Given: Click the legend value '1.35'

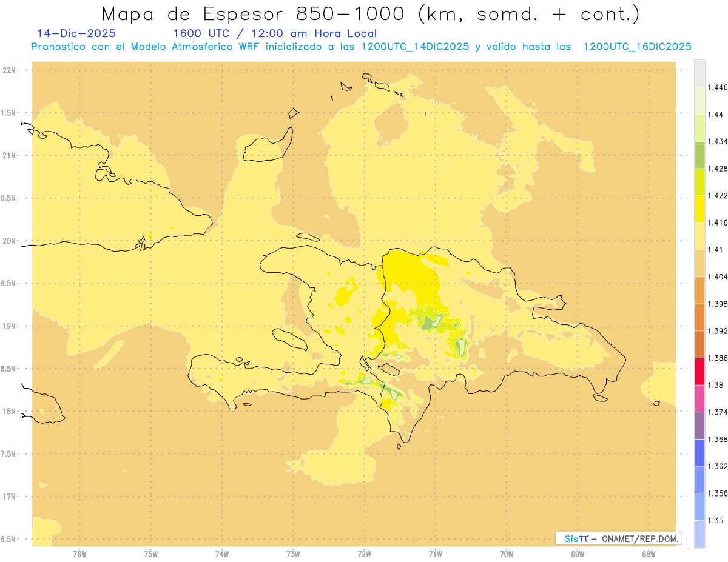Looking at the screenshot, I should point(715,521).
